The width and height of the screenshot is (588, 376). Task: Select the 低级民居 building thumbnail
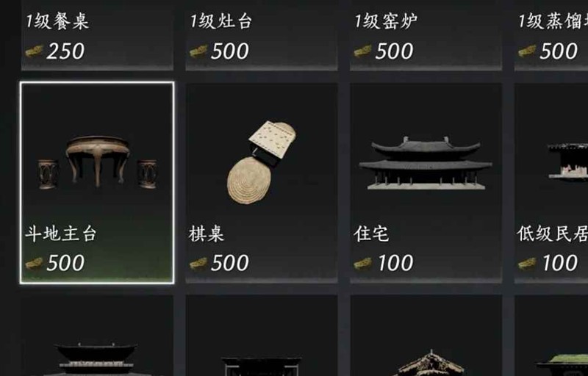point(567,162)
